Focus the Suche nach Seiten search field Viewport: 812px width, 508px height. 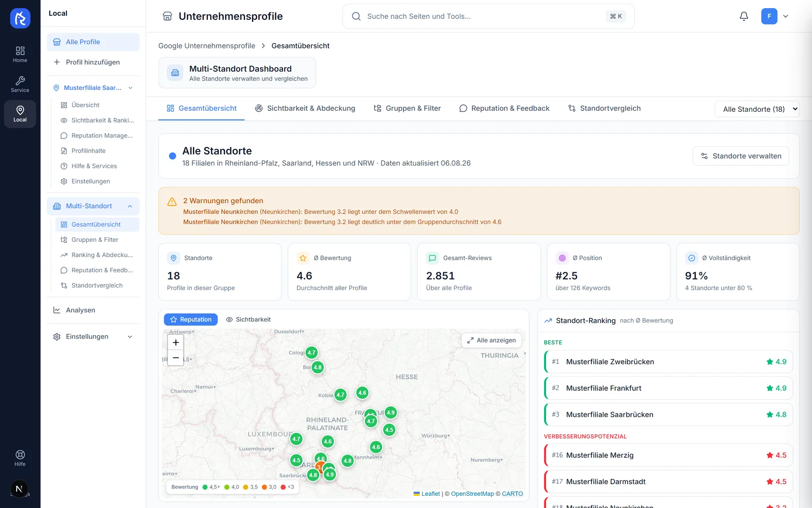tap(488, 16)
